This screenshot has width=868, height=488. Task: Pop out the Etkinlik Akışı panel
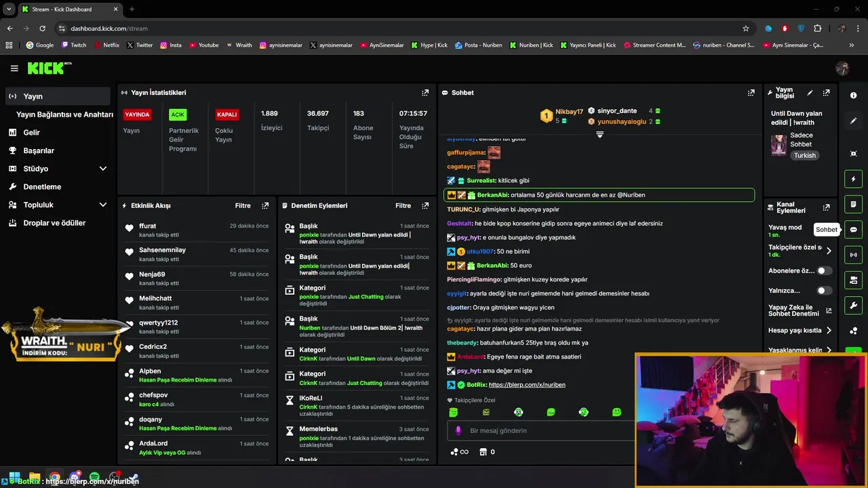[x=265, y=205]
